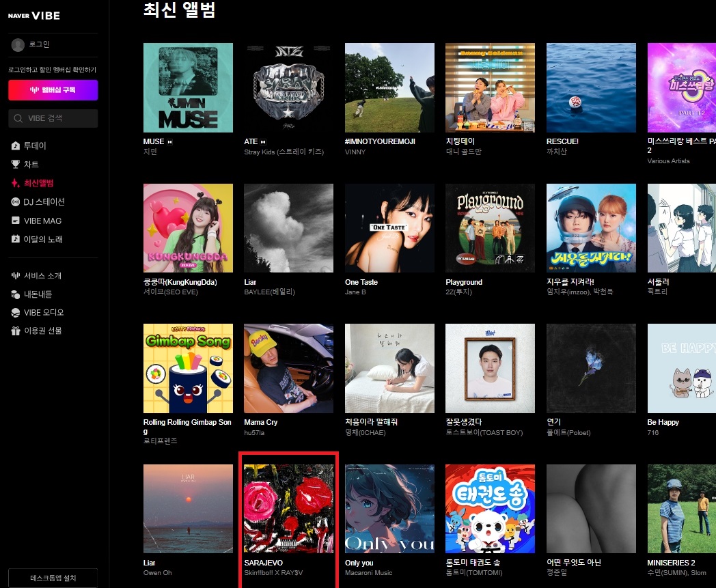This screenshot has height=588, width=716.
Task: Go to DJ 스테이션
Action: click(x=44, y=201)
